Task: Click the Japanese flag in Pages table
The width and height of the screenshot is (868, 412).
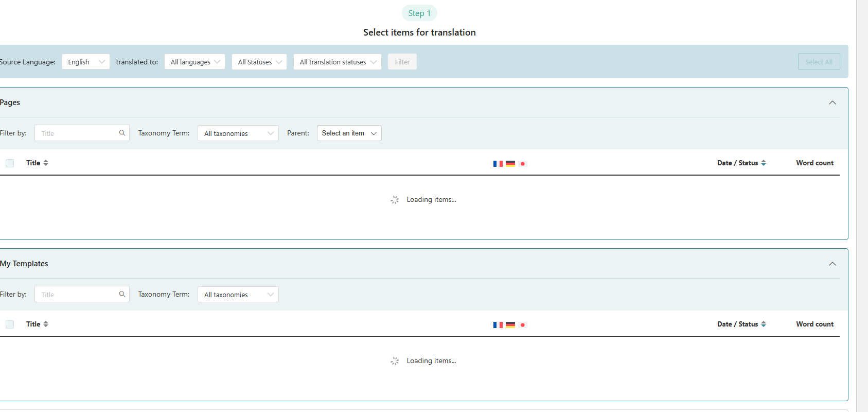Action: point(523,164)
